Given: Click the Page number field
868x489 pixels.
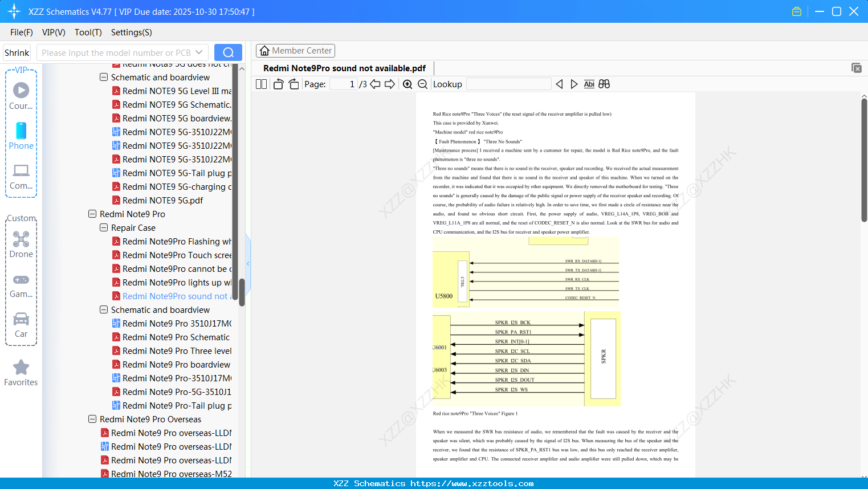Looking at the screenshot, I should pos(343,84).
